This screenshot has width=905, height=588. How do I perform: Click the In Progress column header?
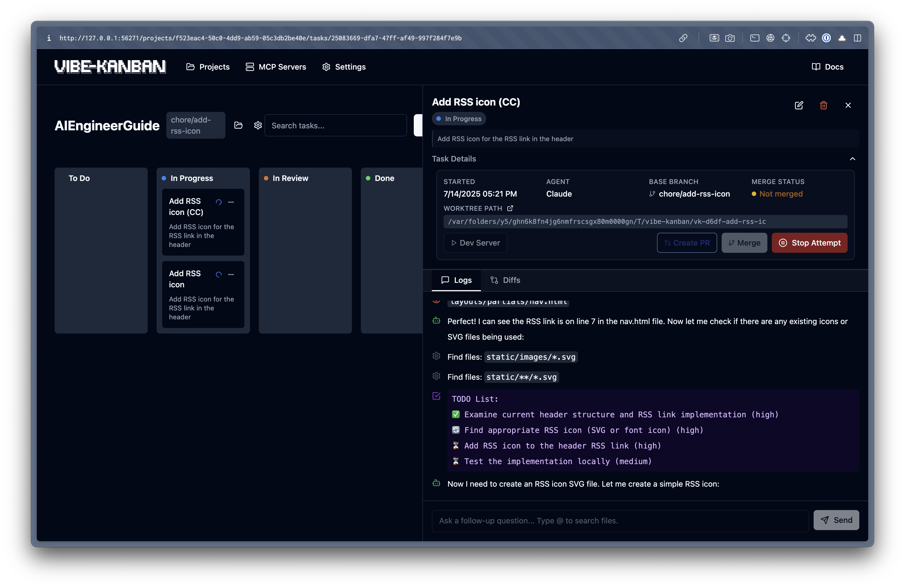coord(192,178)
